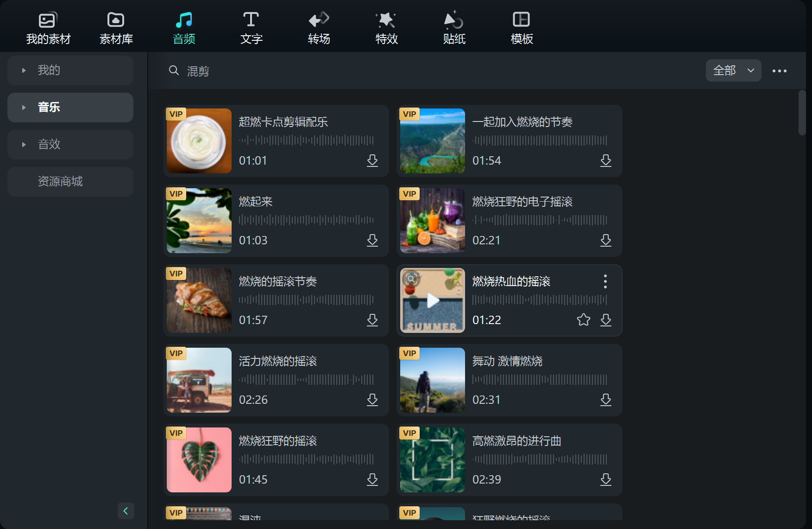Open the three-dot more options menu in search bar
The image size is (812, 529).
click(x=779, y=71)
